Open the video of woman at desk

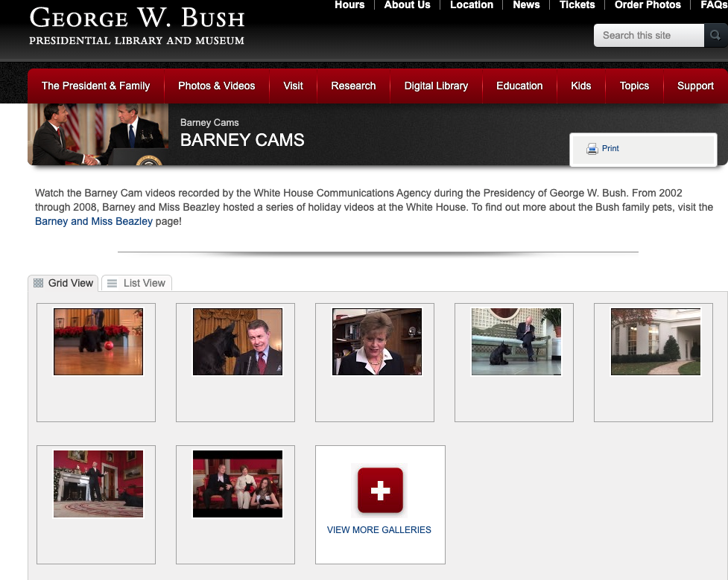[377, 342]
